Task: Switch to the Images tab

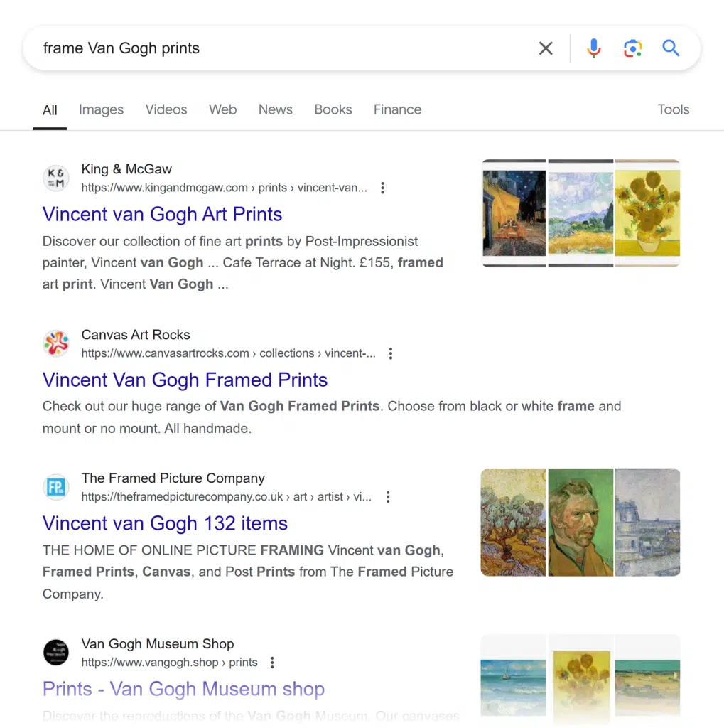Action: tap(101, 109)
